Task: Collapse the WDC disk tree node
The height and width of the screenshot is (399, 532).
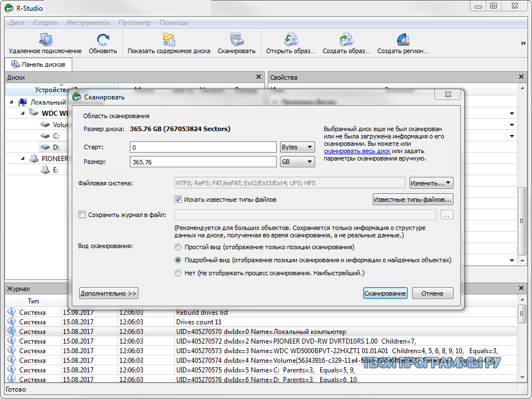Action: pyautogui.click(x=23, y=113)
